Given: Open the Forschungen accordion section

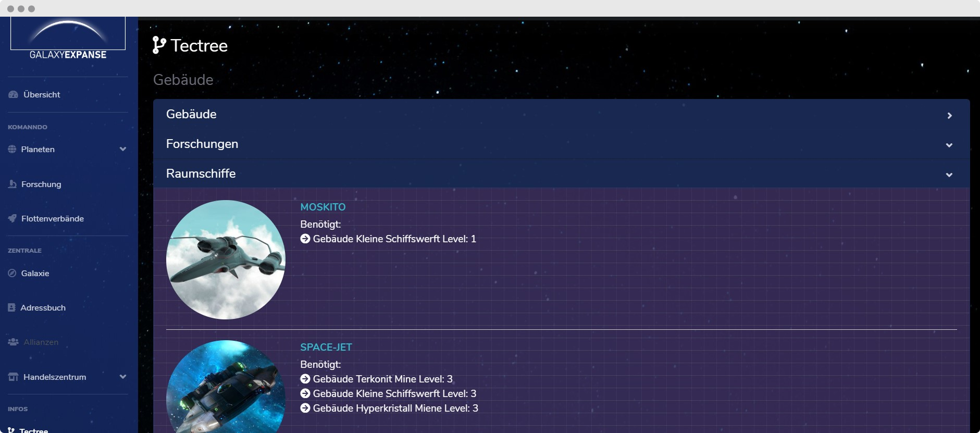Looking at the screenshot, I should 561,144.
